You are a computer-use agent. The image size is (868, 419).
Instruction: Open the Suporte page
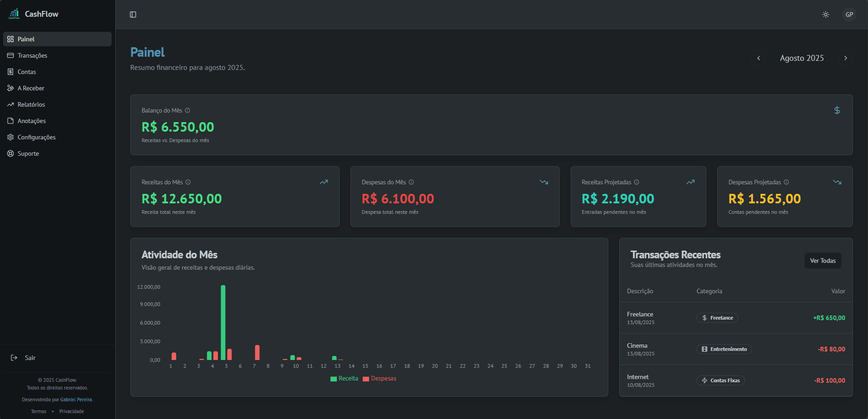click(x=28, y=153)
